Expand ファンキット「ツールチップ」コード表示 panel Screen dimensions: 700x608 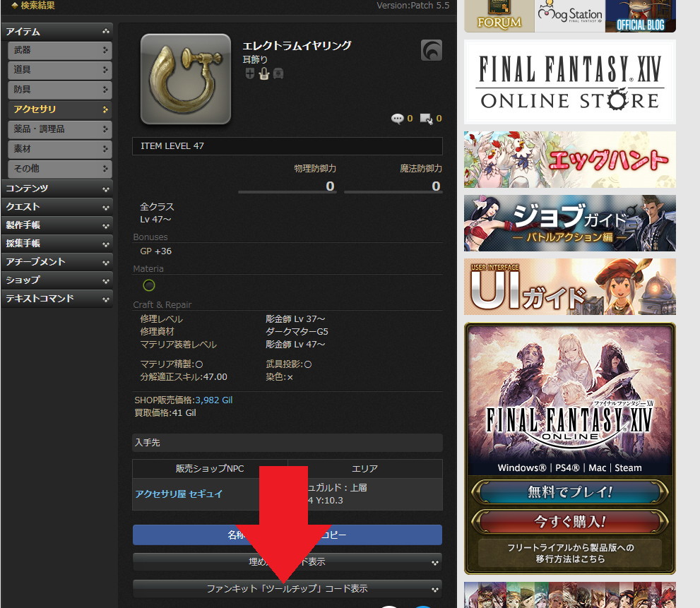pos(287,588)
